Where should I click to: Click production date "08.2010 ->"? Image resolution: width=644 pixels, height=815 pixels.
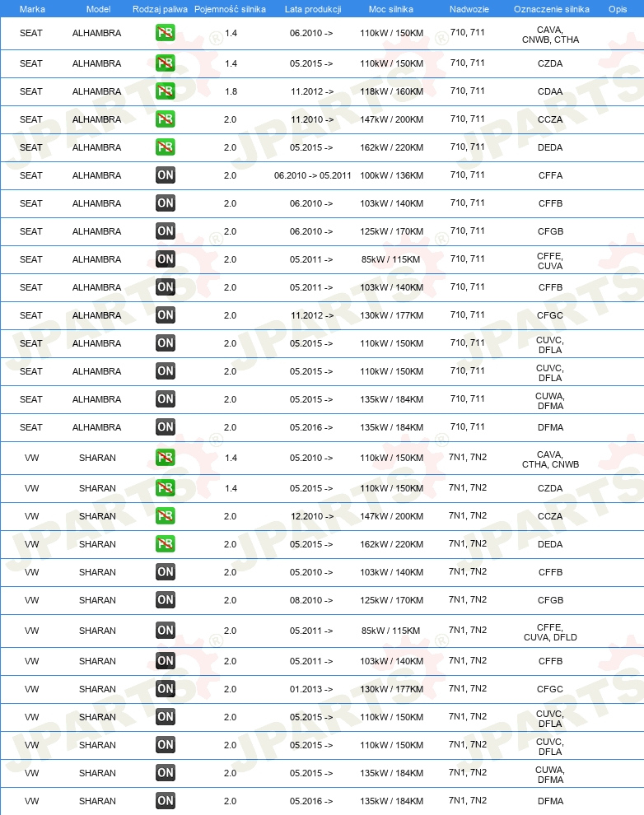click(x=311, y=600)
